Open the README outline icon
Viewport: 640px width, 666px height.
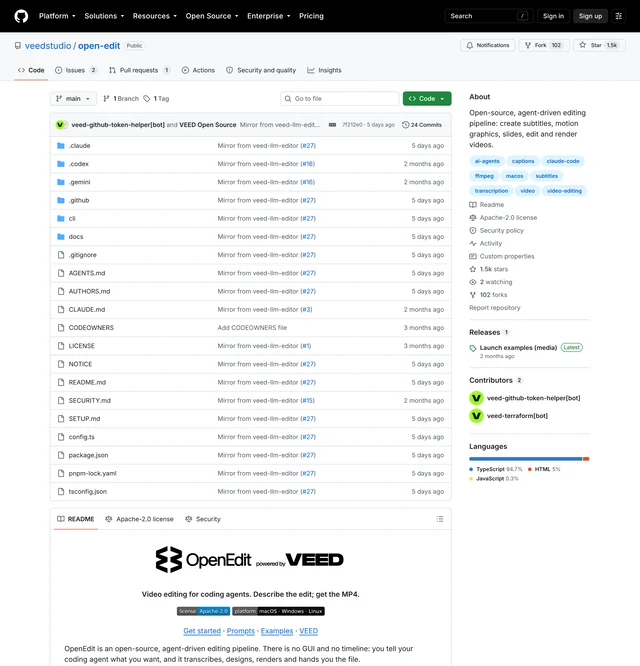(440, 519)
